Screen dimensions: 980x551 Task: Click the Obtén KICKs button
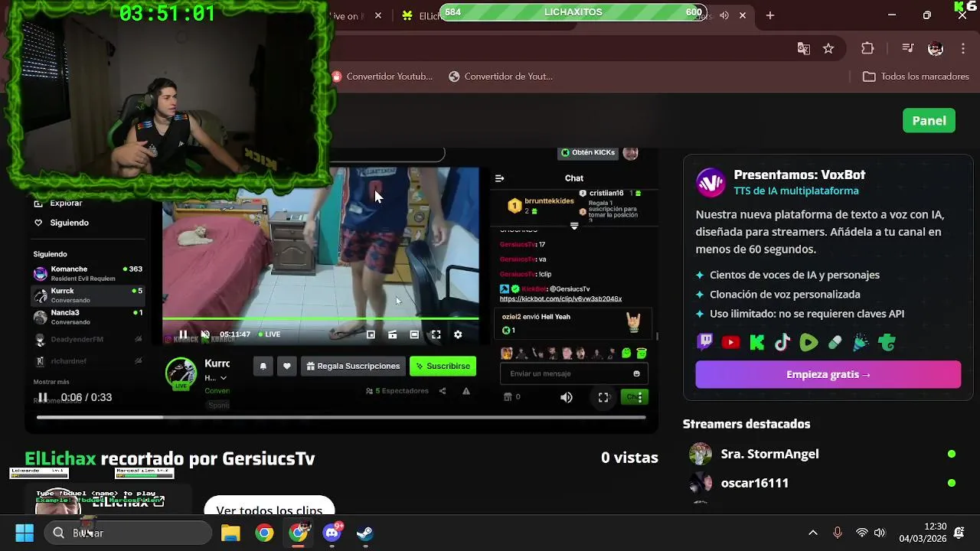pyautogui.click(x=588, y=152)
